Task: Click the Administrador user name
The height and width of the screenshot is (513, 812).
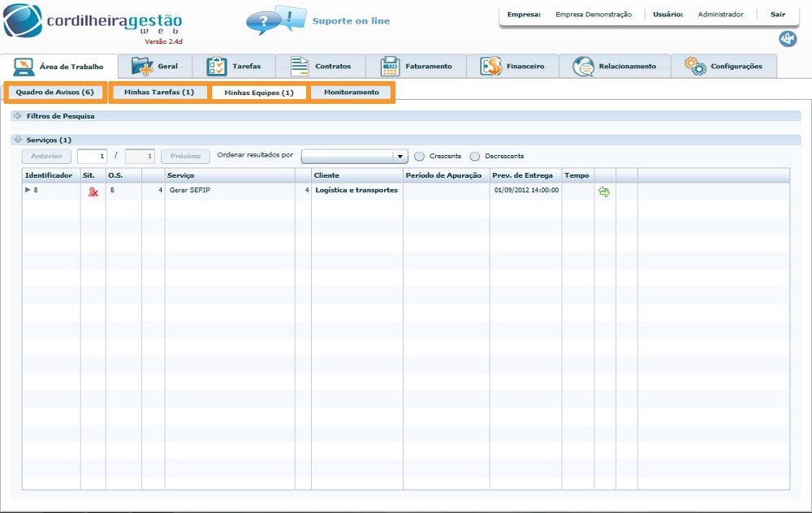Action: pyautogui.click(x=720, y=15)
